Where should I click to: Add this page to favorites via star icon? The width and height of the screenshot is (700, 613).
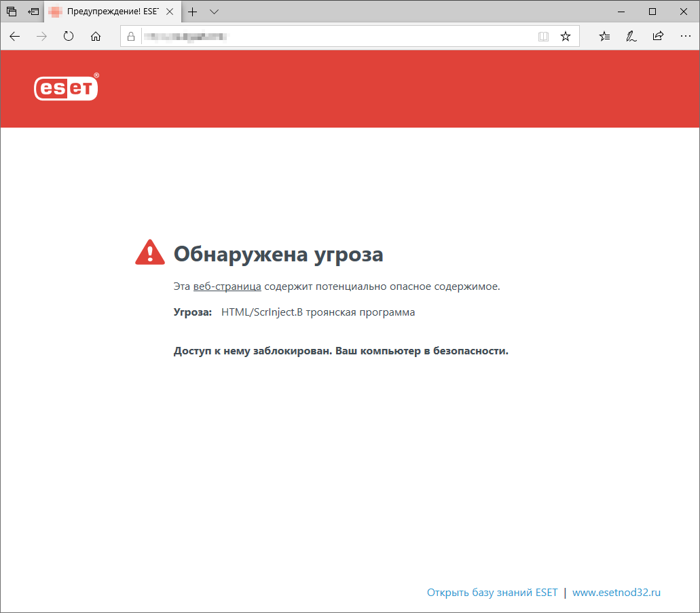point(566,36)
